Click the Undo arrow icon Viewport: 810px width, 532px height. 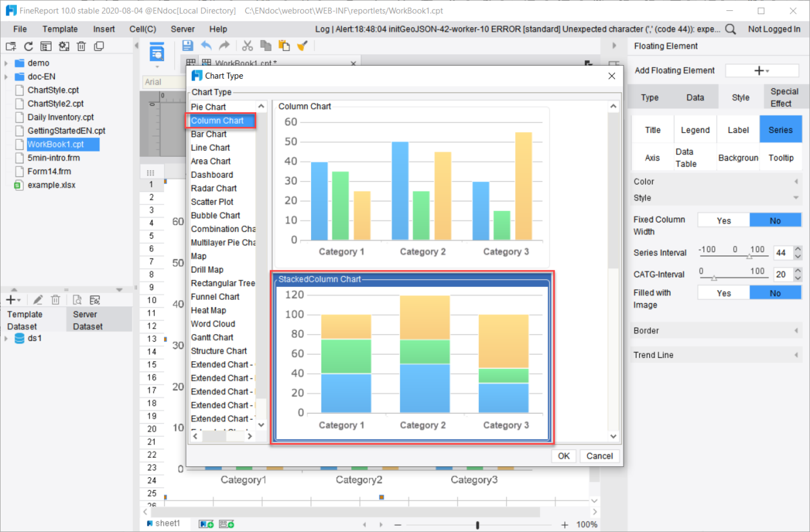tap(206, 46)
